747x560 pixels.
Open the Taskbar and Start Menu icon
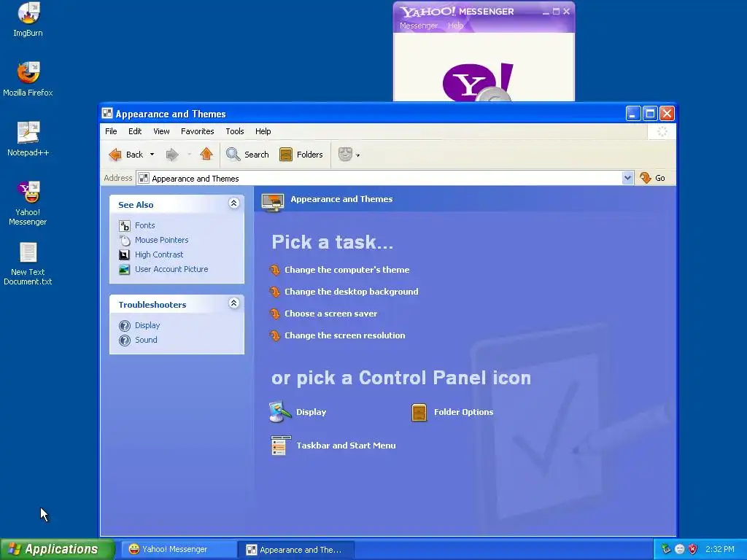point(279,446)
